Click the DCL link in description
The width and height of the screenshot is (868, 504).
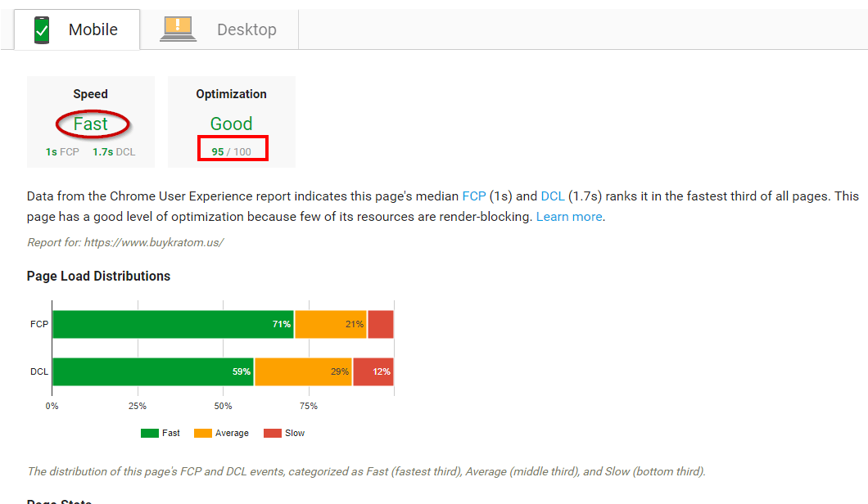[x=553, y=196]
